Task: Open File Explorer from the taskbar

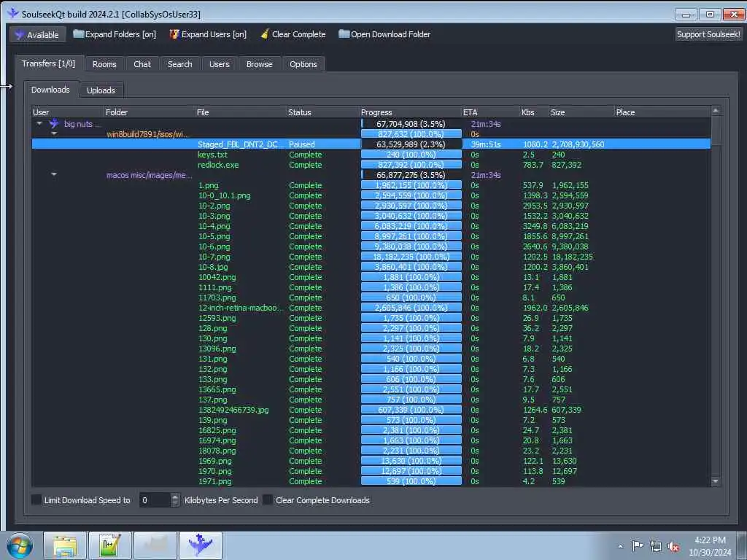Action: tap(65, 545)
